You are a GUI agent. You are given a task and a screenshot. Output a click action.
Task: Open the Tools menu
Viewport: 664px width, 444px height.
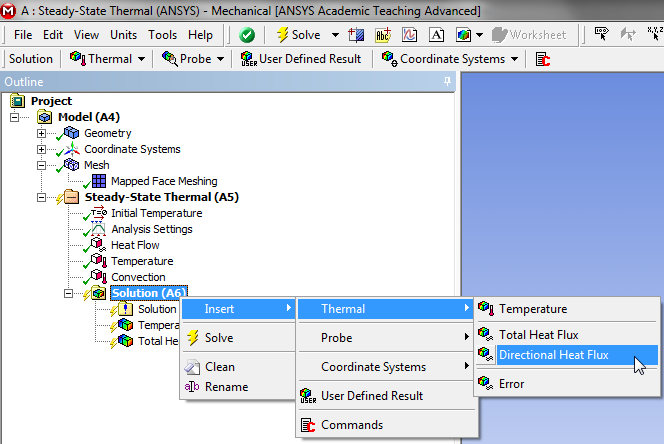(163, 35)
